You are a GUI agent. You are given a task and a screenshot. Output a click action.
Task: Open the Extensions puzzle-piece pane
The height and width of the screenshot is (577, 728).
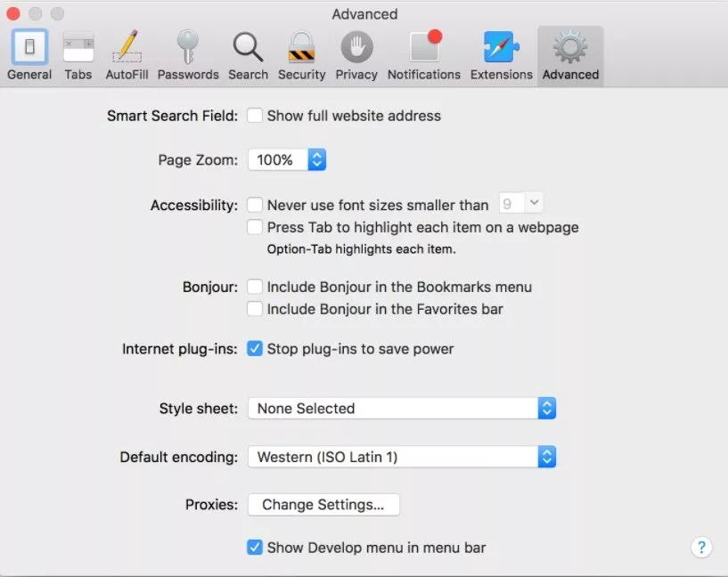click(502, 56)
